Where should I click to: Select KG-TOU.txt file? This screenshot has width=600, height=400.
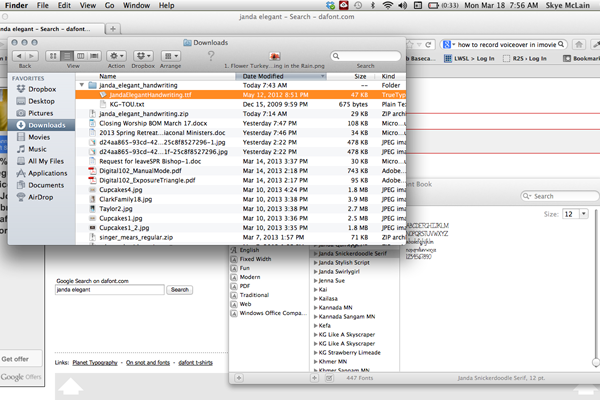tap(240, 104)
